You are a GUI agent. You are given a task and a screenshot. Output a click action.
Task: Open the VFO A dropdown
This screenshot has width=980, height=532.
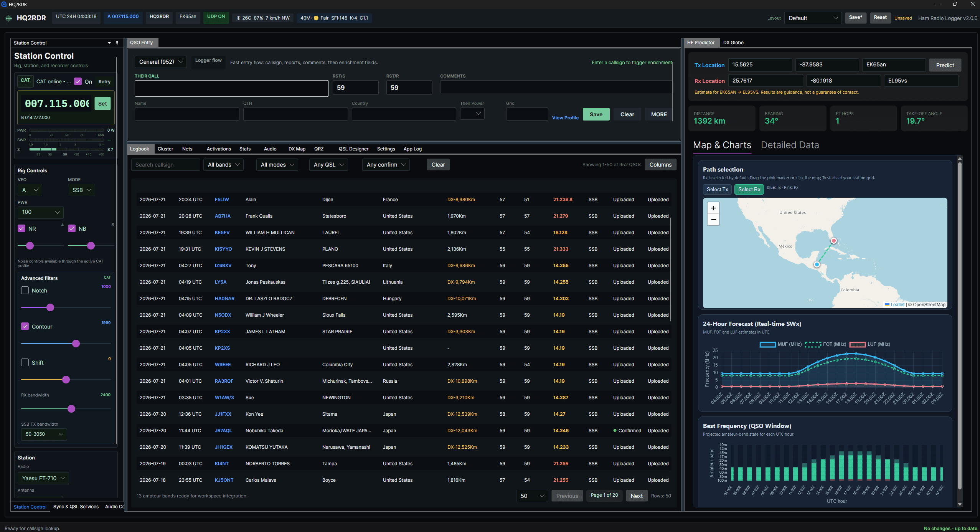coord(30,190)
